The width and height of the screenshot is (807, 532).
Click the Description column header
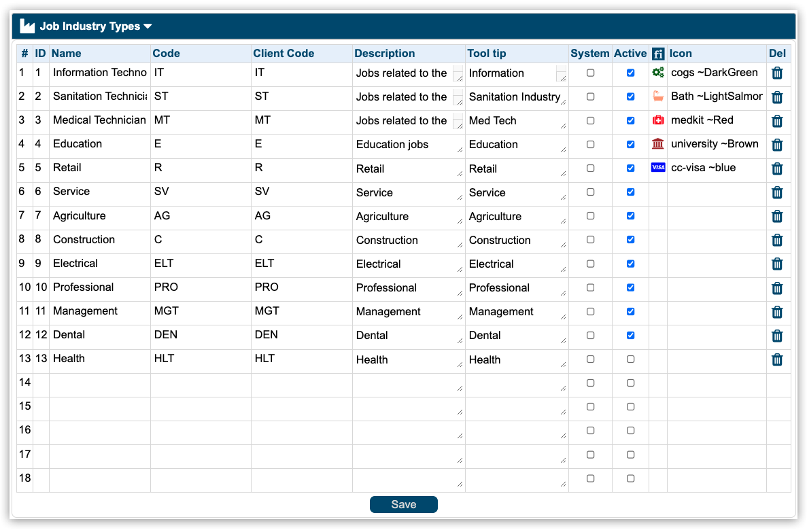[x=384, y=54]
